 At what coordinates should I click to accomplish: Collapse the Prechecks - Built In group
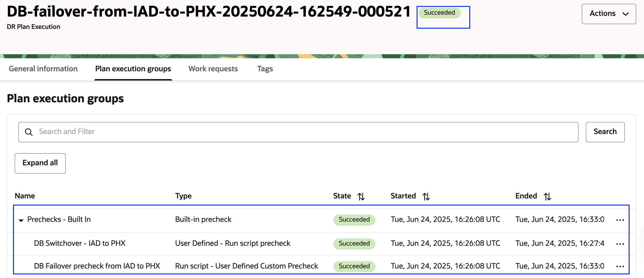[x=21, y=220]
